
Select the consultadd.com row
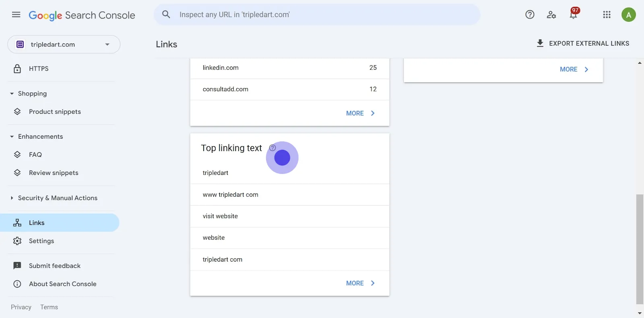[x=289, y=89]
